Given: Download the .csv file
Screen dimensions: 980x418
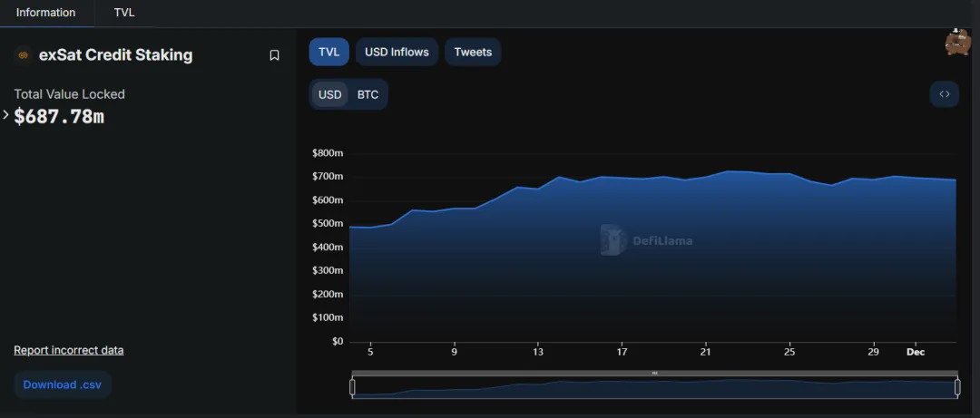Looking at the screenshot, I should (x=63, y=384).
